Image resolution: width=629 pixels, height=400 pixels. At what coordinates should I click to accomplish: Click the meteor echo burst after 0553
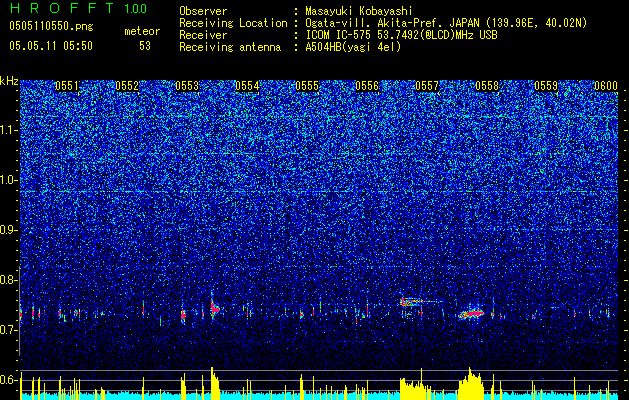pos(214,308)
